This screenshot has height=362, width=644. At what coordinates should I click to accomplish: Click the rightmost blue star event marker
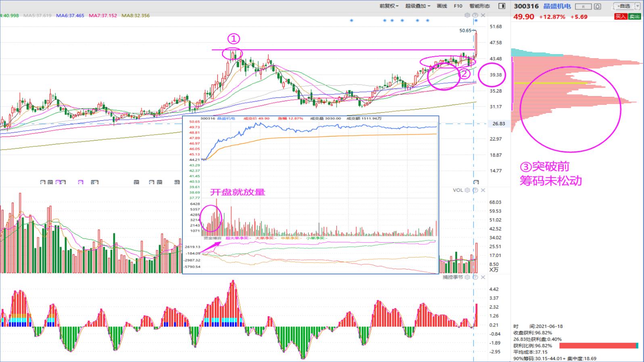point(477,21)
